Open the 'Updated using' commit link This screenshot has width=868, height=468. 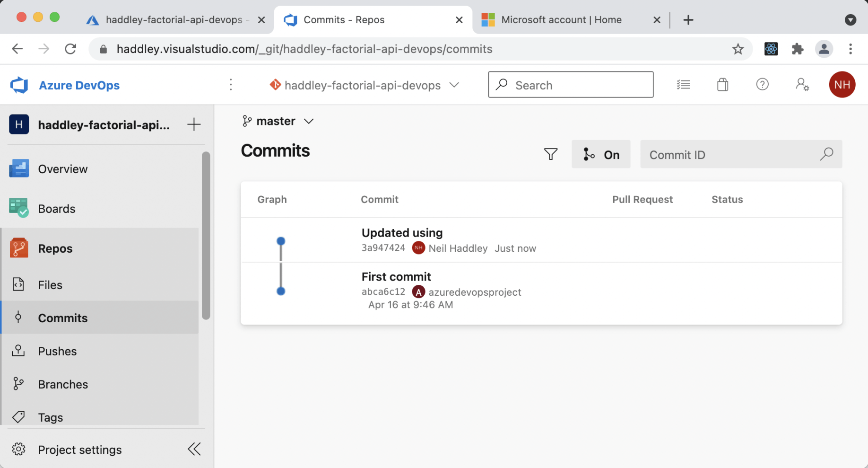[x=402, y=233]
